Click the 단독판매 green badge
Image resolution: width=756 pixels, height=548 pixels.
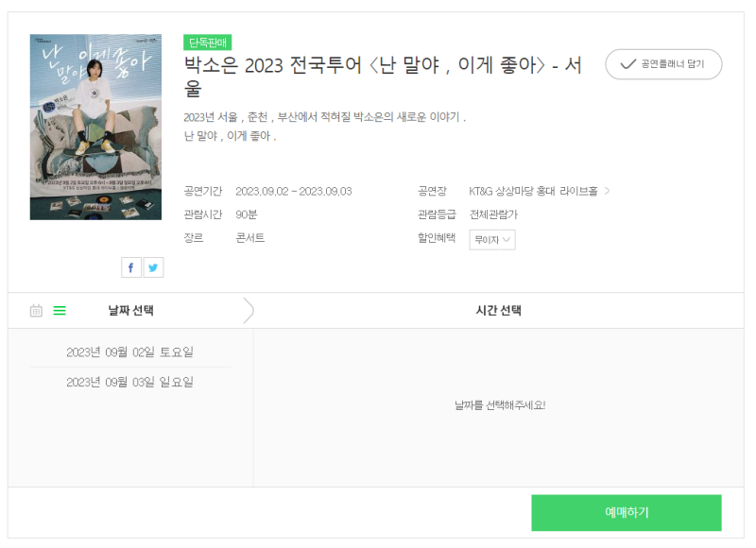(x=208, y=43)
